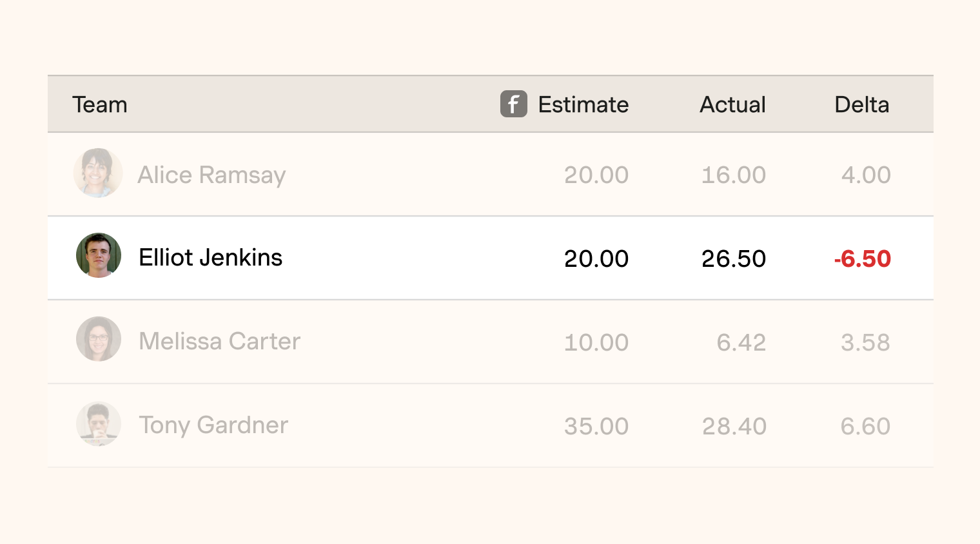The height and width of the screenshot is (544, 980).
Task: Click Tony Gardner's 6.60 delta value
Action: [865, 427]
